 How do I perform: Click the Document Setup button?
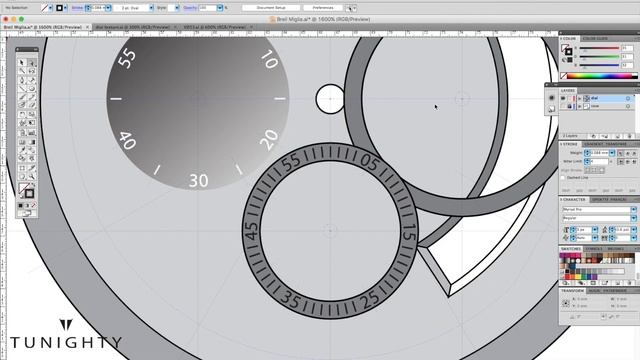(271, 8)
